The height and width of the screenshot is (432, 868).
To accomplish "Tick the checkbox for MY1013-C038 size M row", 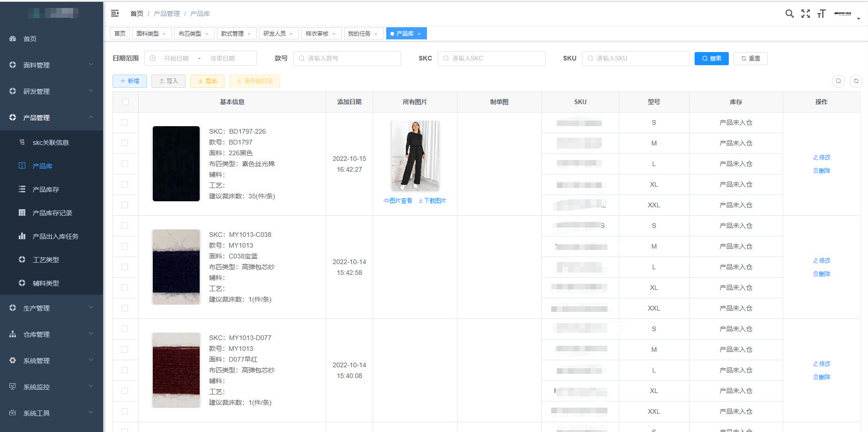I will point(125,246).
